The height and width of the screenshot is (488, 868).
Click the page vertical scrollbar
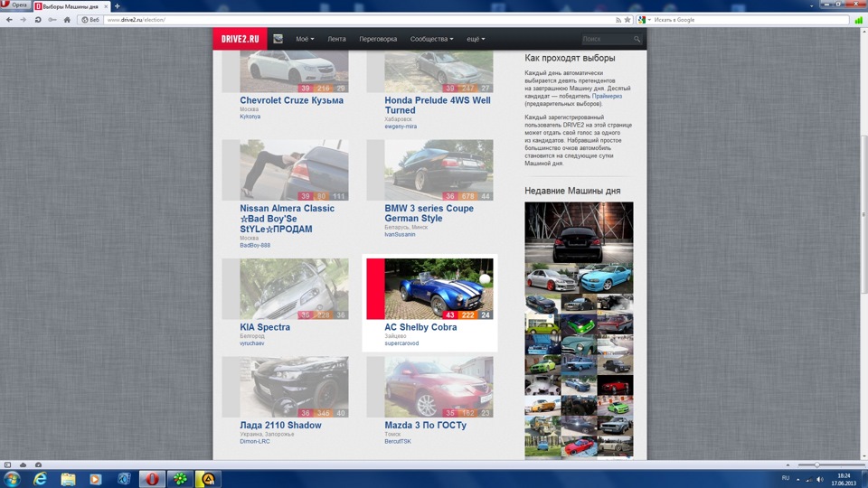click(863, 214)
